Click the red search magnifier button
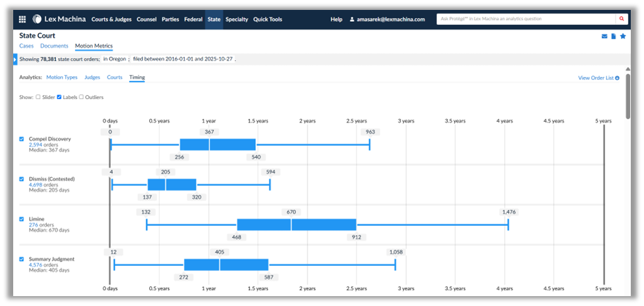Image resolution: width=644 pixels, height=306 pixels. (x=622, y=19)
